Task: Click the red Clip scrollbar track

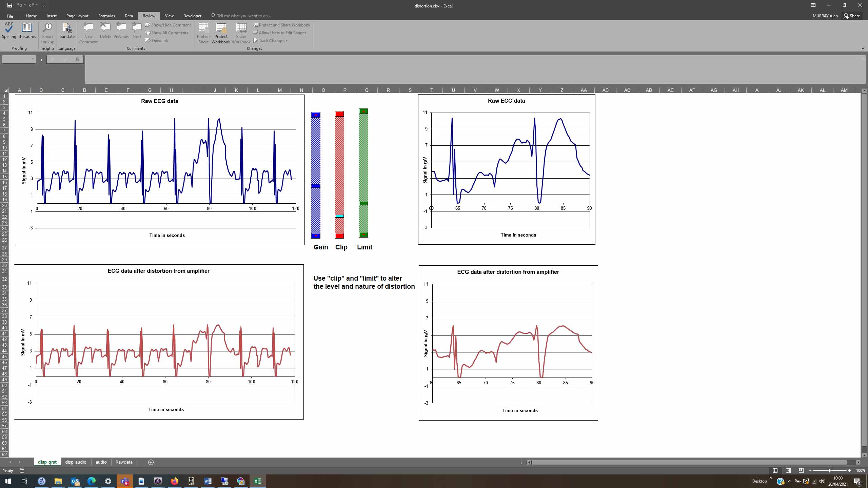Action: tap(339, 163)
